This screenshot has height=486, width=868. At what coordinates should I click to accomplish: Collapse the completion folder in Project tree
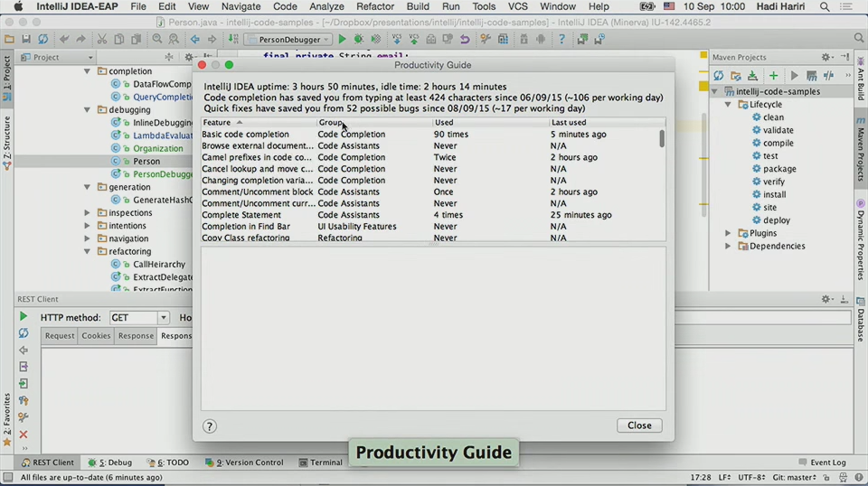pyautogui.click(x=87, y=71)
